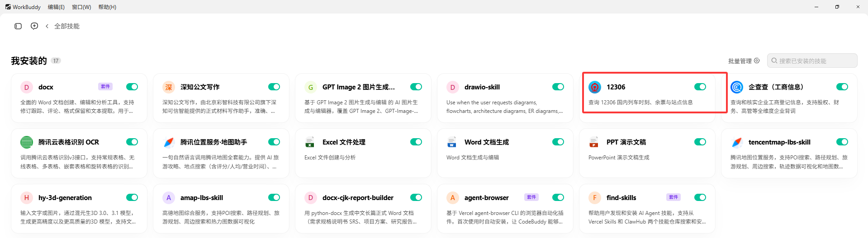Turn off agent-browser toggle
Screen dimensions: 868x238
click(x=558, y=197)
